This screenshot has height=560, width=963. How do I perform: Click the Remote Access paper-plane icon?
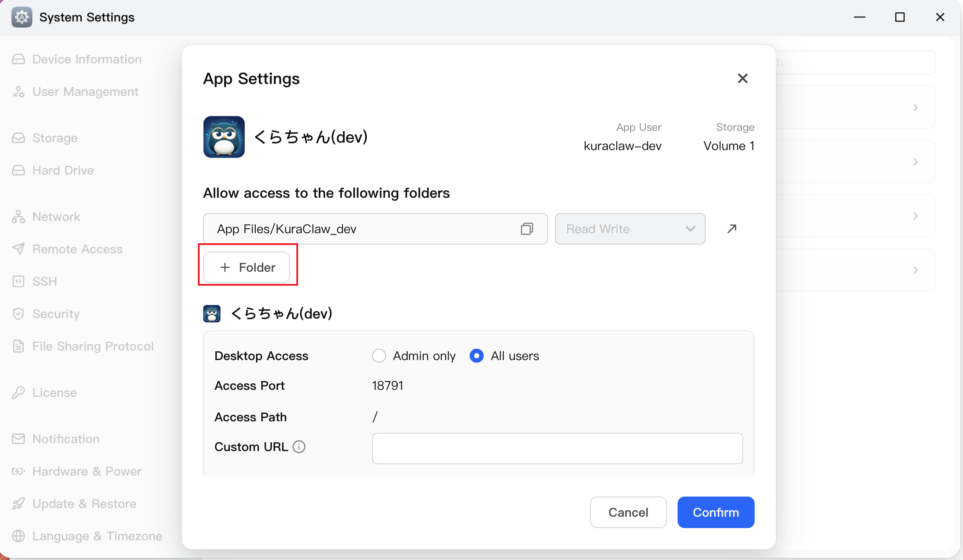pyautogui.click(x=18, y=249)
